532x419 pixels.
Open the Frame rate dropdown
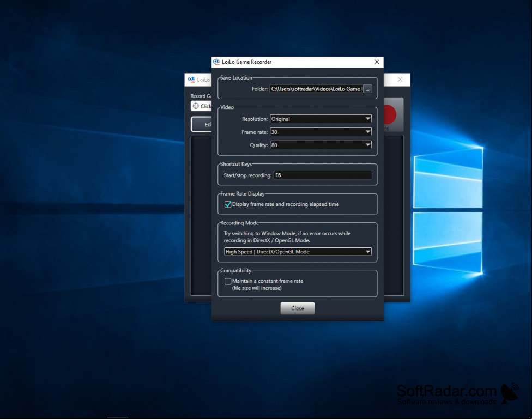[x=321, y=132]
